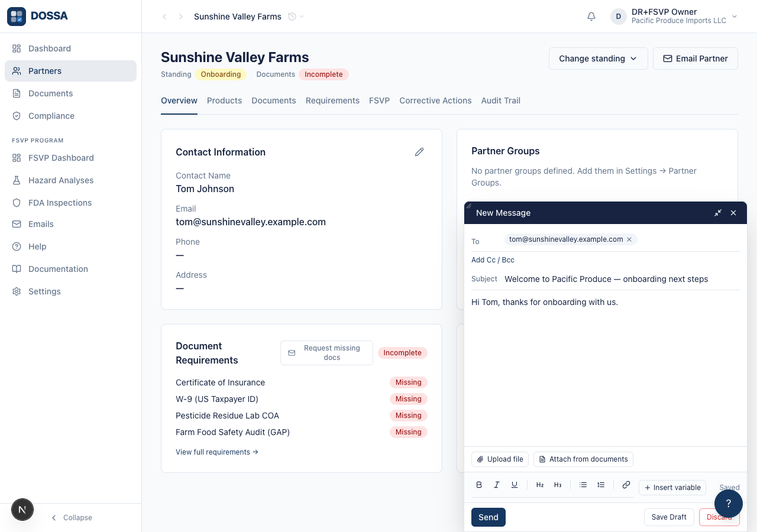
Task: Switch to the FSVP tab
Action: coord(379,100)
